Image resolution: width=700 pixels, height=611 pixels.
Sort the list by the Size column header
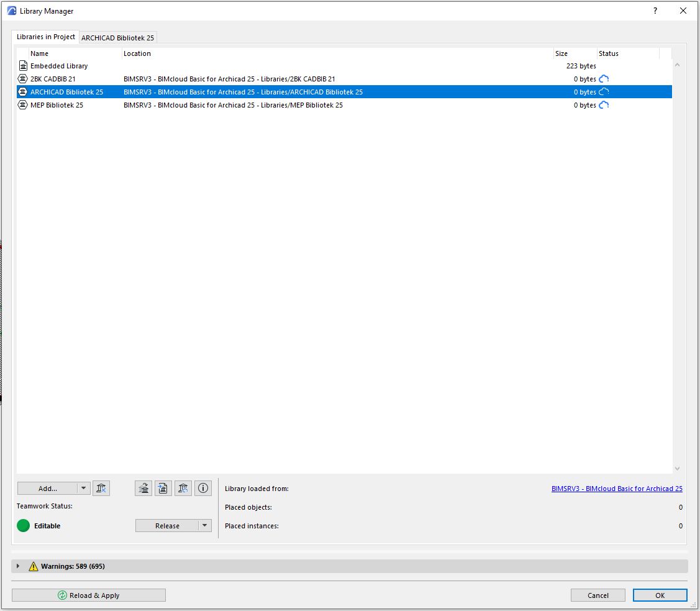click(x=561, y=53)
